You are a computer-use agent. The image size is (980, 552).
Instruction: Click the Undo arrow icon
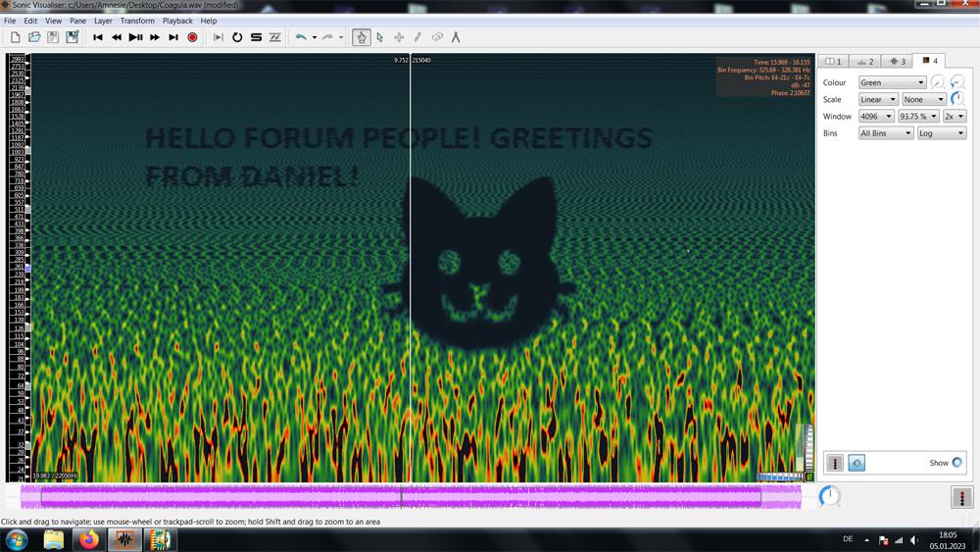pyautogui.click(x=301, y=37)
